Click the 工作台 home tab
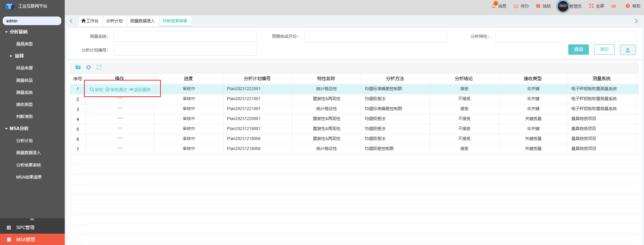 (x=90, y=21)
